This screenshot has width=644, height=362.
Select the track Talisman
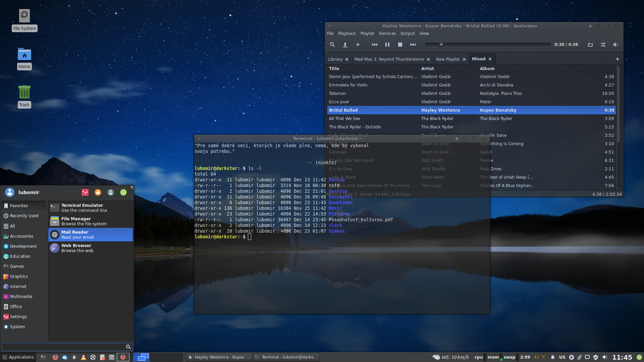(x=471, y=94)
